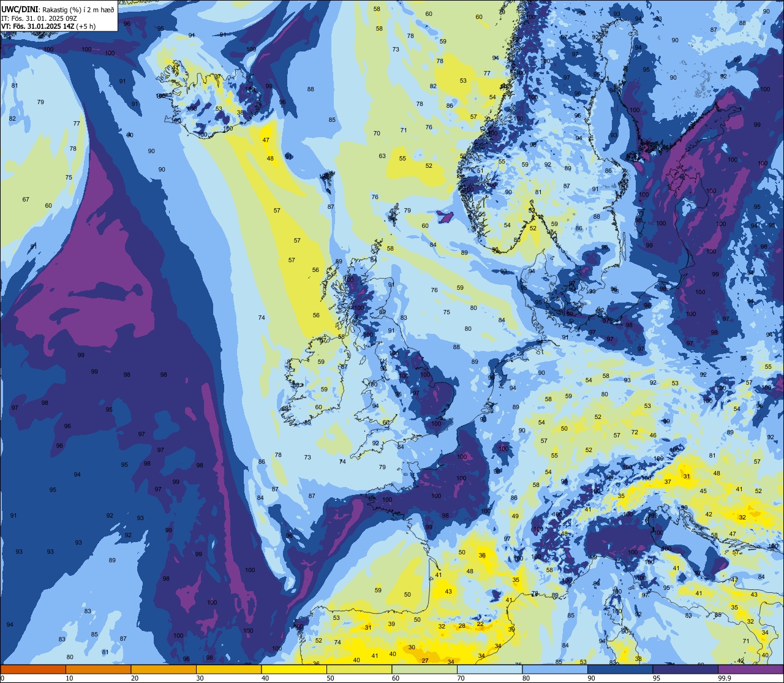Screen dimensions: 784x683
Task: Click the 'IT: Fös. 31. 01. 2025 09Z' line
Action: [39, 18]
